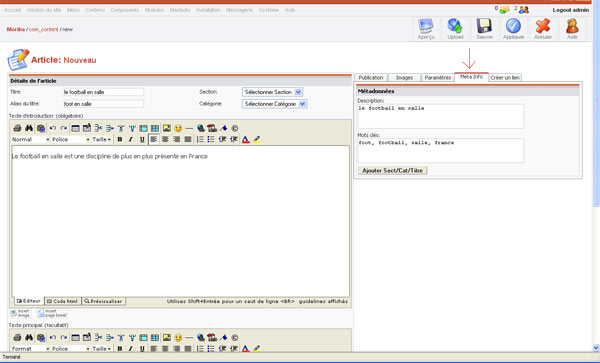The height and width of the screenshot is (363, 600).
Task: Insert table in intro editor toolbar
Action: coord(76,128)
